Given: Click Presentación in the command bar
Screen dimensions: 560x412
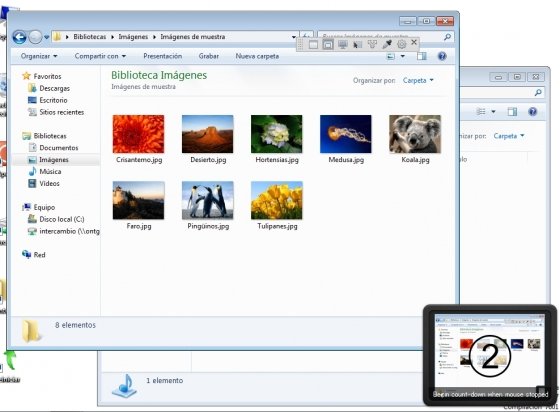Looking at the screenshot, I should [162, 56].
